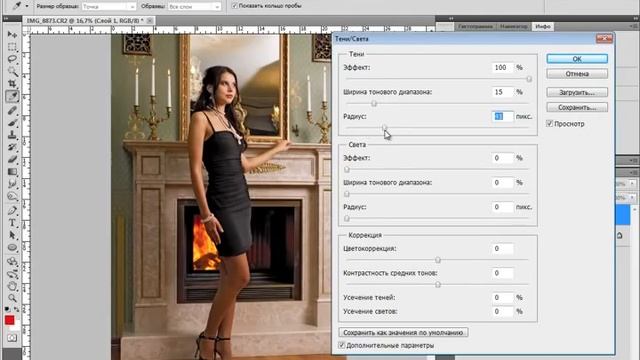Select the Lasso tool
The height and width of the screenshot is (360, 640).
pyautogui.click(x=12, y=59)
